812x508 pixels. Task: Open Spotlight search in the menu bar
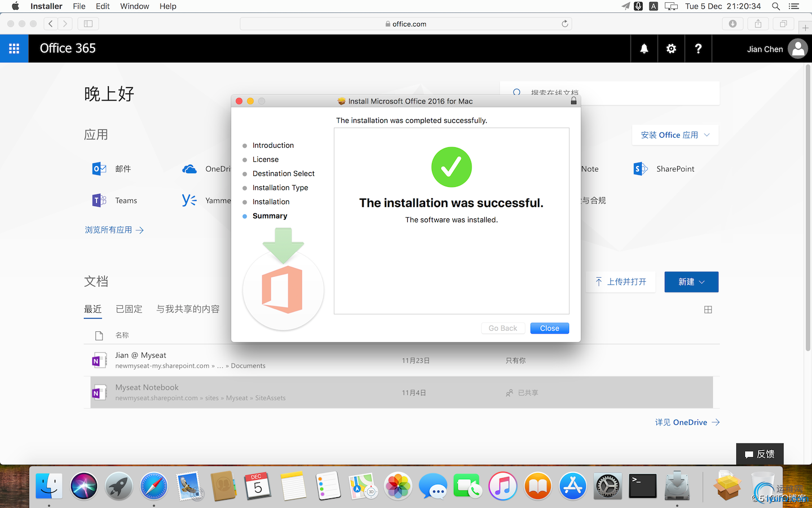[776, 6]
